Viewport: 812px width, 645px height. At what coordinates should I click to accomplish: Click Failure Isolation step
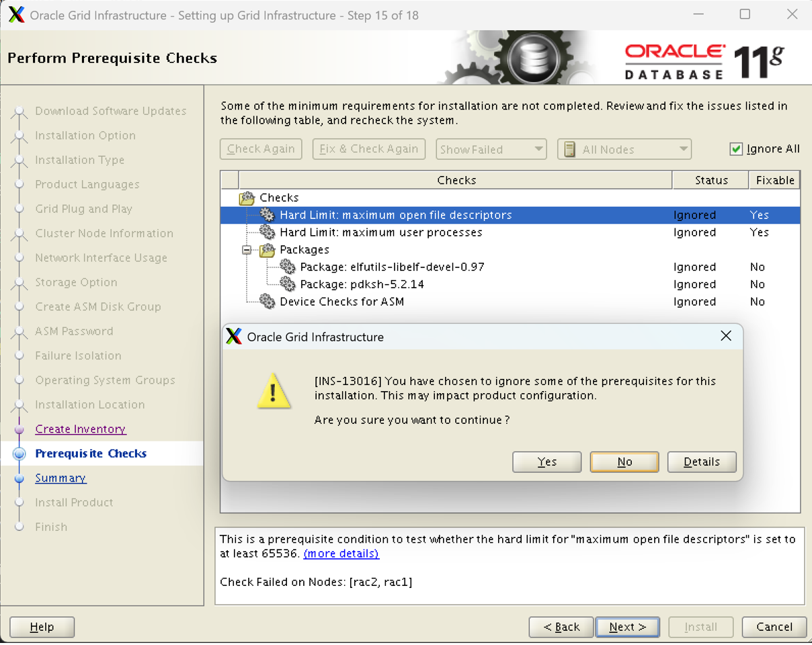pyautogui.click(x=78, y=356)
